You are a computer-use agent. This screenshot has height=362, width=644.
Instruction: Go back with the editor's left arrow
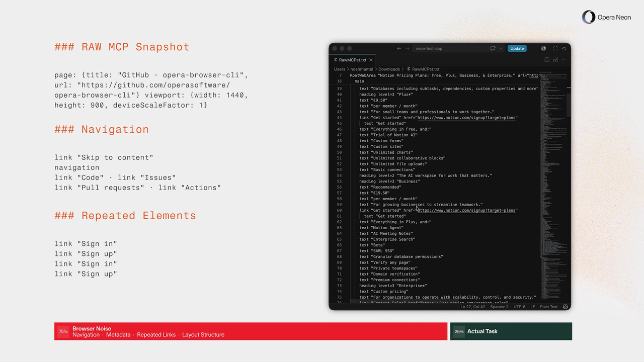coord(399,49)
